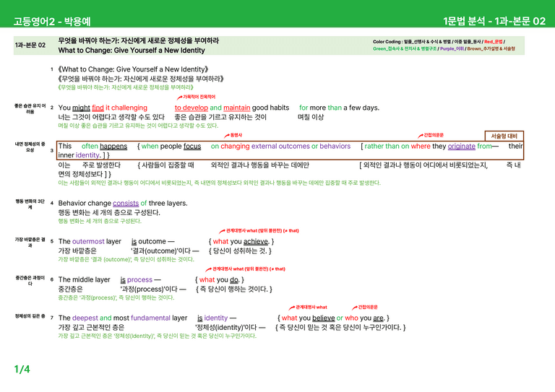Click the translation "{ 당신이 성취하는 것. }"
This screenshot has width=555, height=392.
coord(240,251)
